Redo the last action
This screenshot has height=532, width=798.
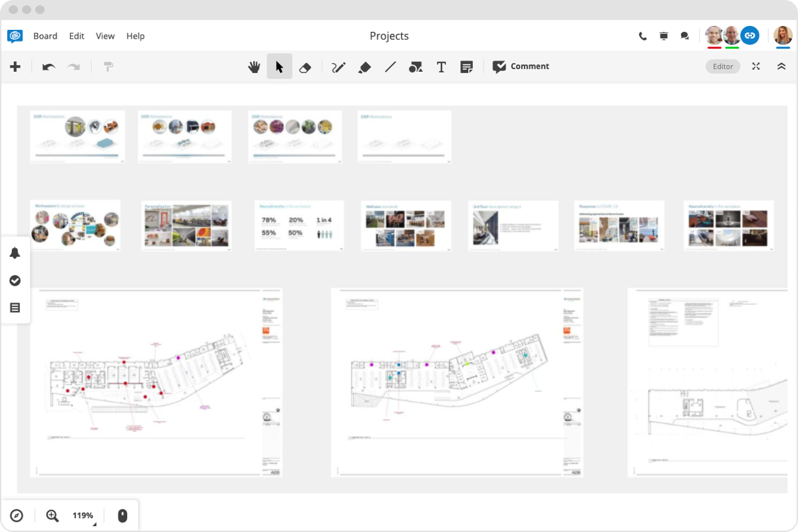pos(74,66)
